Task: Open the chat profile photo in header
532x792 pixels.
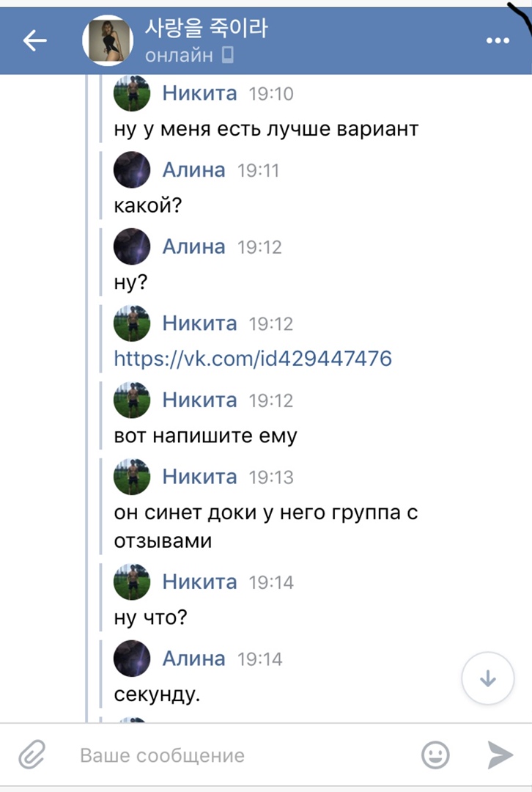Action: click(107, 40)
